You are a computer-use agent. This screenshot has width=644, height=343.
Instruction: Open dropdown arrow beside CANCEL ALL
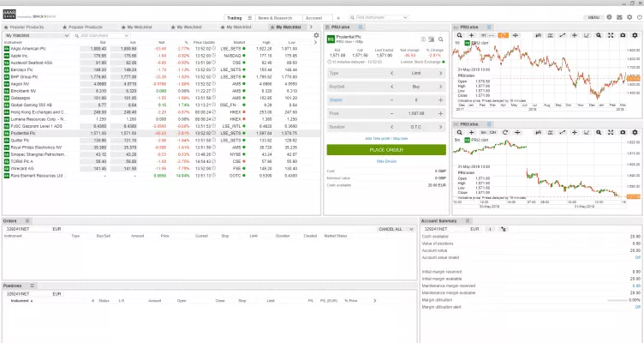413,230
